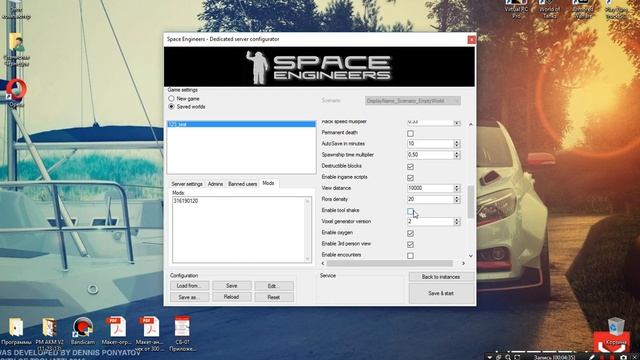Image resolution: width=640 pixels, height=360 pixels.
Task: Click the Spawnship time multiplier spinner
Action: pos(457,155)
